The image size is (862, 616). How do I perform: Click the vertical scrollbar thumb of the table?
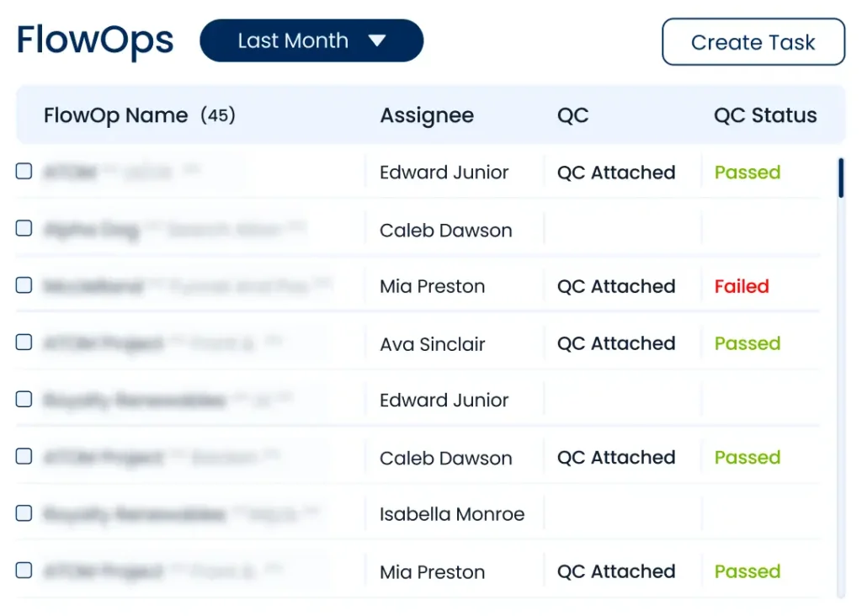840,177
